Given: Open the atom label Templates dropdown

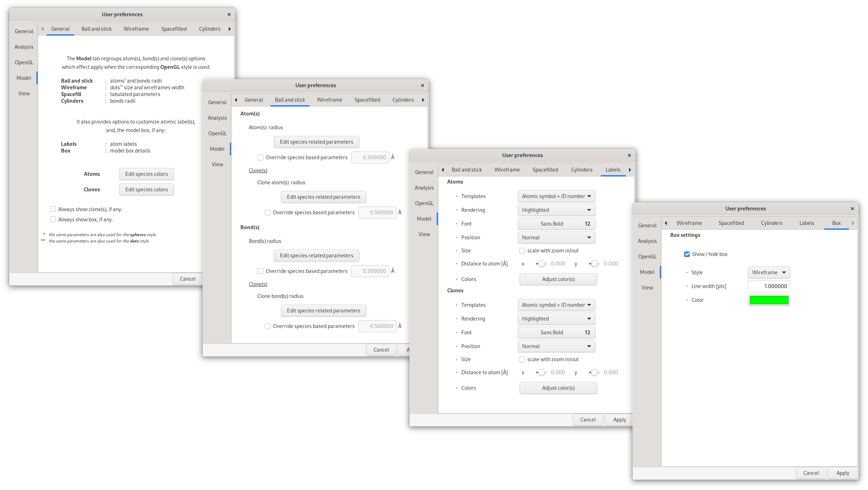Looking at the screenshot, I should click(556, 196).
